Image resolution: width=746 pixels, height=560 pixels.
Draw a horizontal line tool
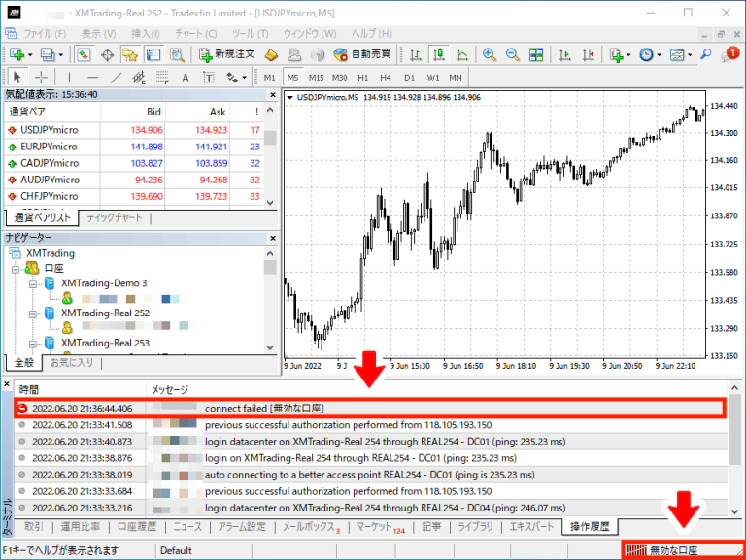92,78
